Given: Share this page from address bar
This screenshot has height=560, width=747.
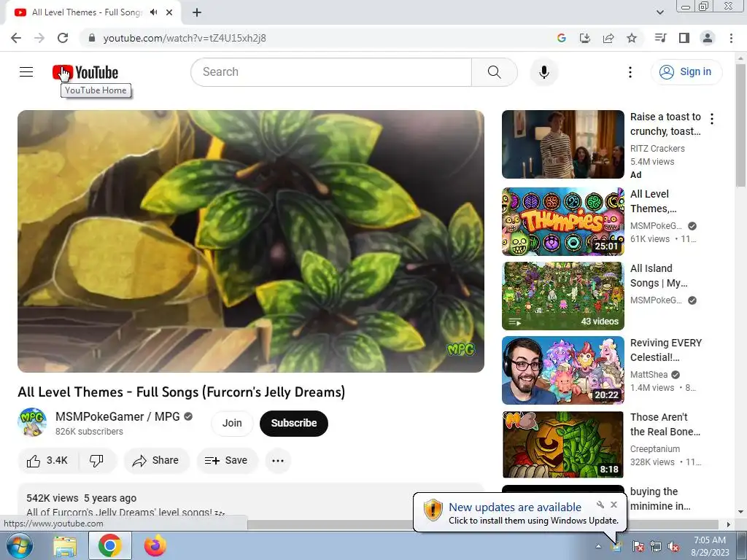Looking at the screenshot, I should coord(608,38).
